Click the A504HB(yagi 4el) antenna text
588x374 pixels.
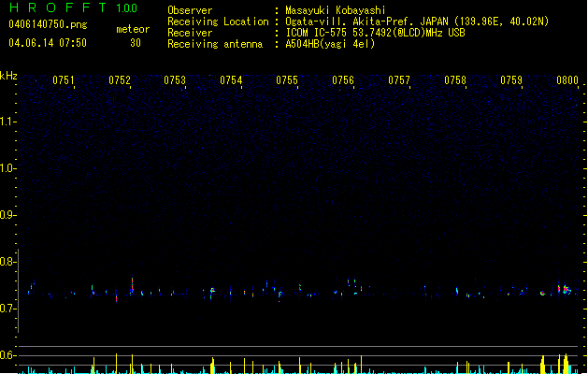[330, 44]
